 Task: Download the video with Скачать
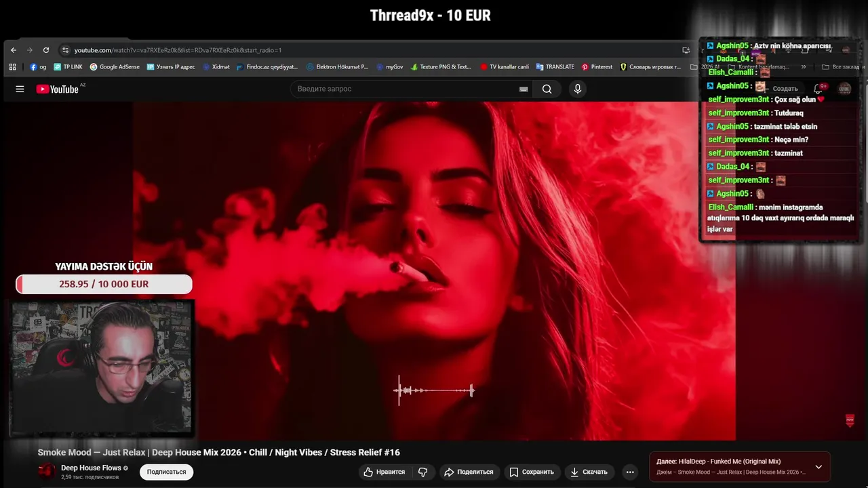tap(589, 472)
